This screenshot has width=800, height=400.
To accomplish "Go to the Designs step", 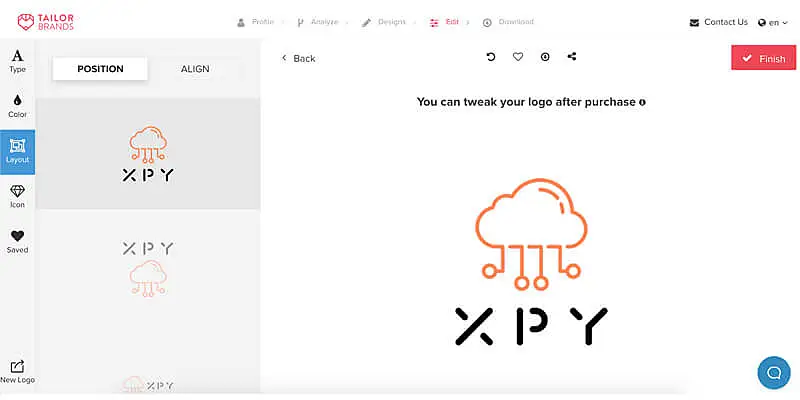I will pyautogui.click(x=384, y=22).
